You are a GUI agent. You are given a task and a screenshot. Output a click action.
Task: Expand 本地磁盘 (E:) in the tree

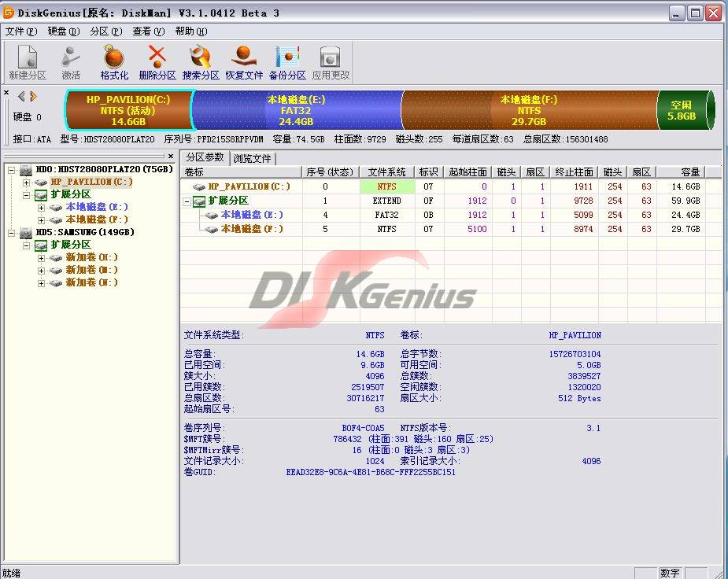[x=42, y=208]
